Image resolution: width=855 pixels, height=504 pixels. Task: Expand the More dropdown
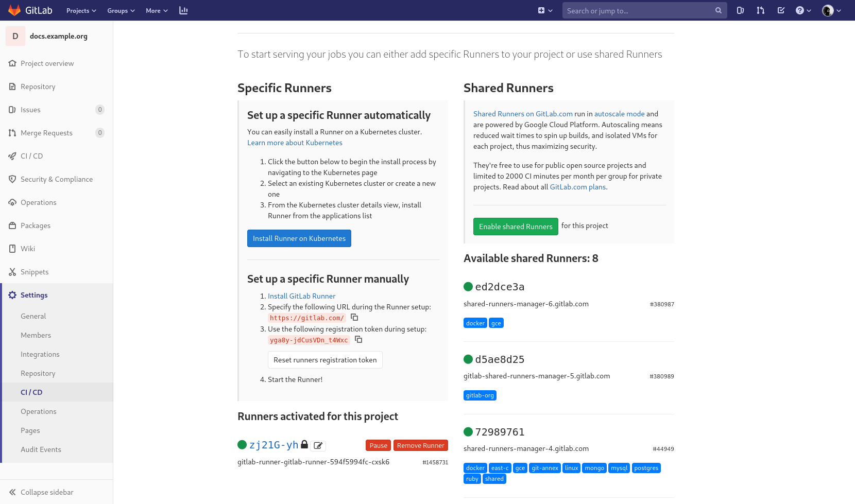click(x=157, y=10)
